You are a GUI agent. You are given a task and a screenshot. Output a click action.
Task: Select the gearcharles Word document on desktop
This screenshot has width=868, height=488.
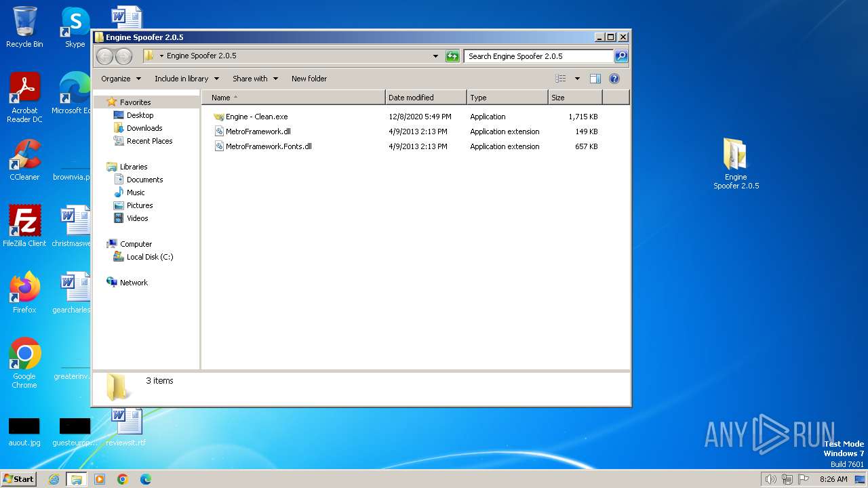click(x=72, y=293)
